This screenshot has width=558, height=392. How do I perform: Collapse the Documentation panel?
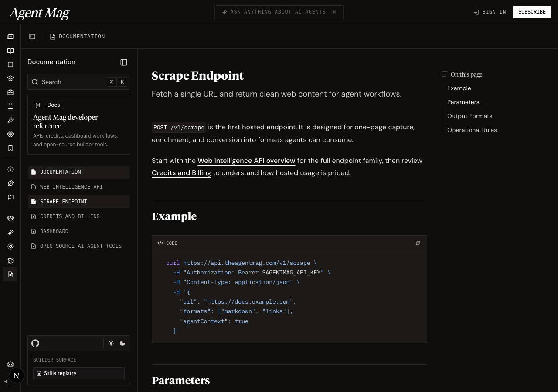(x=124, y=62)
